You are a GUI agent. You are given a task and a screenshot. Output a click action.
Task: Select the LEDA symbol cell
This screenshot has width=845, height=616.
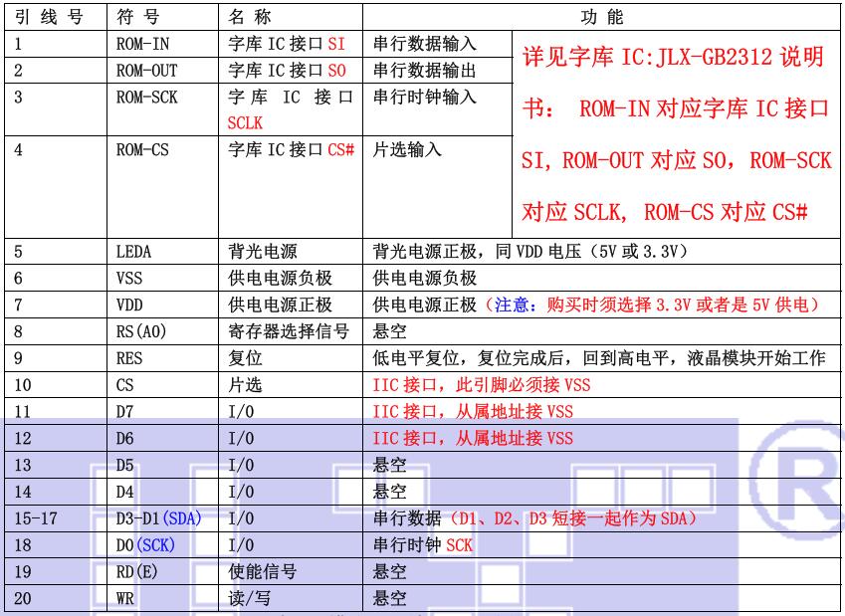134,253
